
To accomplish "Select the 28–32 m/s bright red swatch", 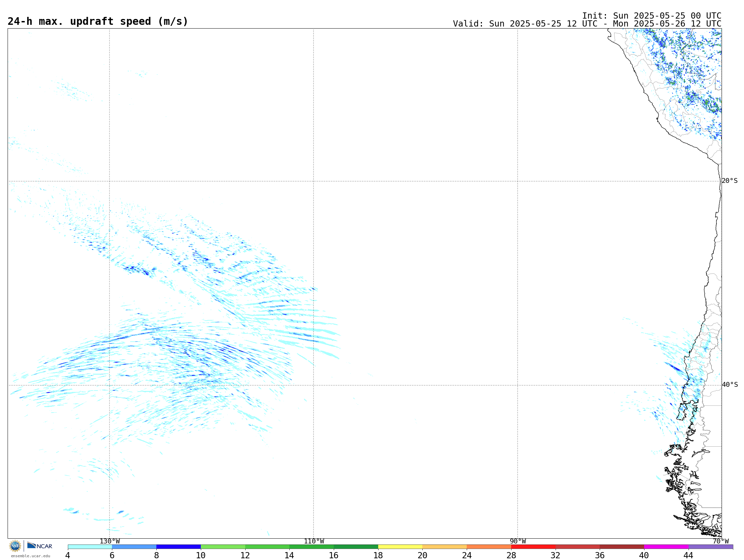I will 533,547.
